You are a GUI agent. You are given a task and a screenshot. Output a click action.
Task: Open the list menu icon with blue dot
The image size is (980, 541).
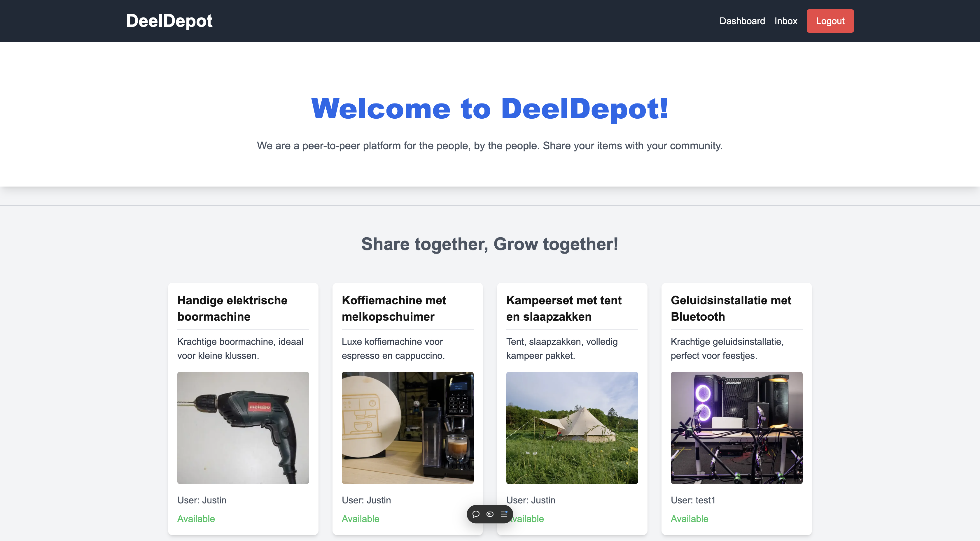click(x=504, y=514)
